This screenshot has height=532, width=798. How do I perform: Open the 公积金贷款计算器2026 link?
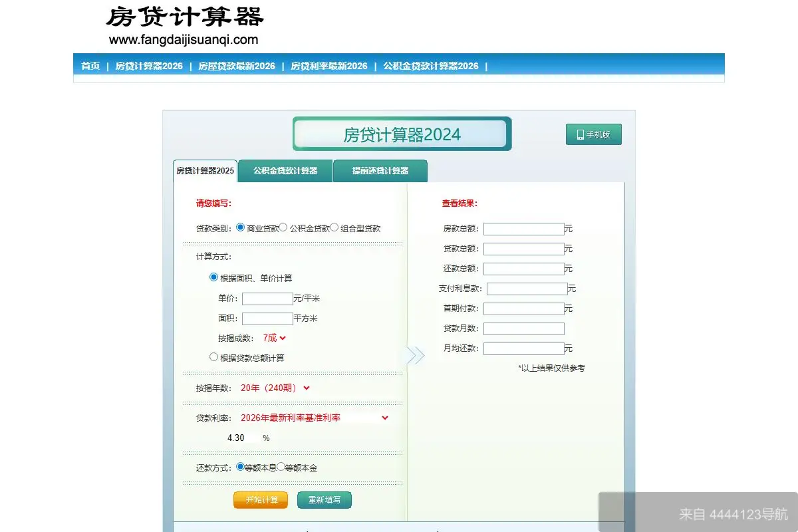[430, 66]
